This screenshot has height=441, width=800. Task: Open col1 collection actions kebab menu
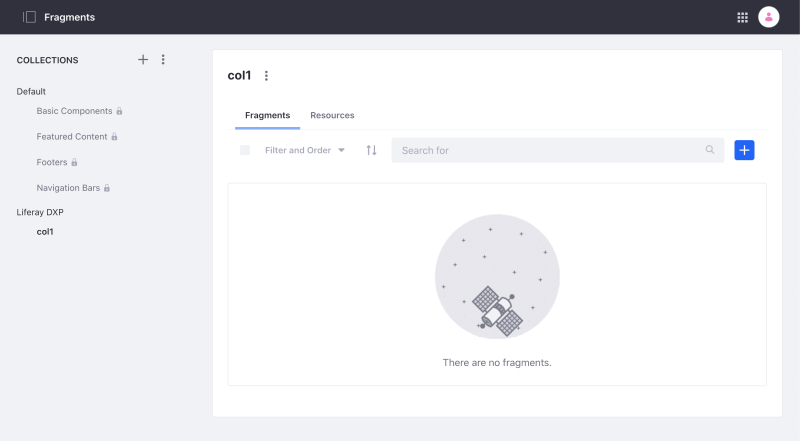click(x=266, y=76)
